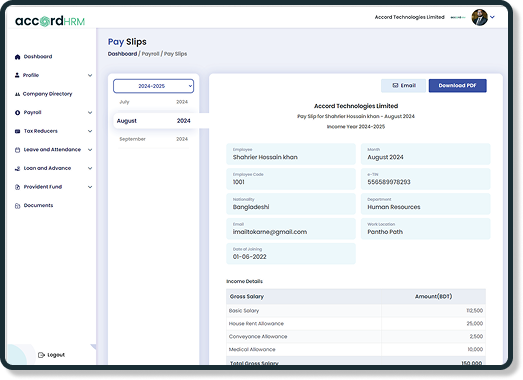Click the e-TIN field value

click(x=426, y=179)
